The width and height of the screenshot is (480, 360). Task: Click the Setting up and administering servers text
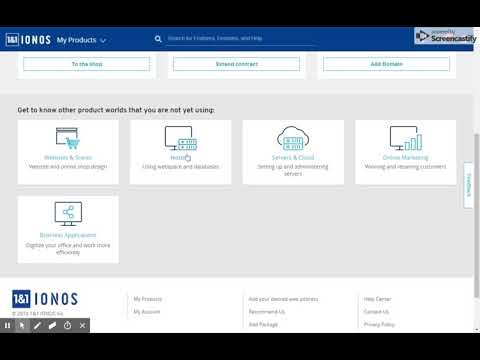[293, 170]
